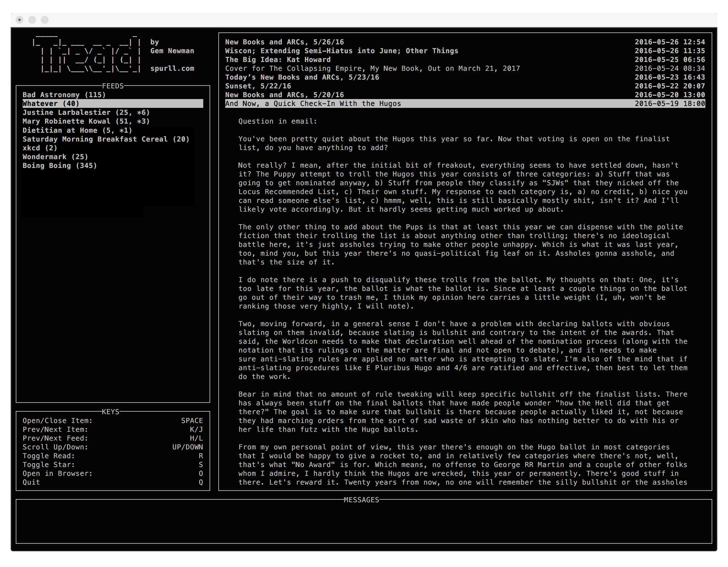Click the Toggle Read key row
The width and height of the screenshot is (728, 567).
(113, 456)
